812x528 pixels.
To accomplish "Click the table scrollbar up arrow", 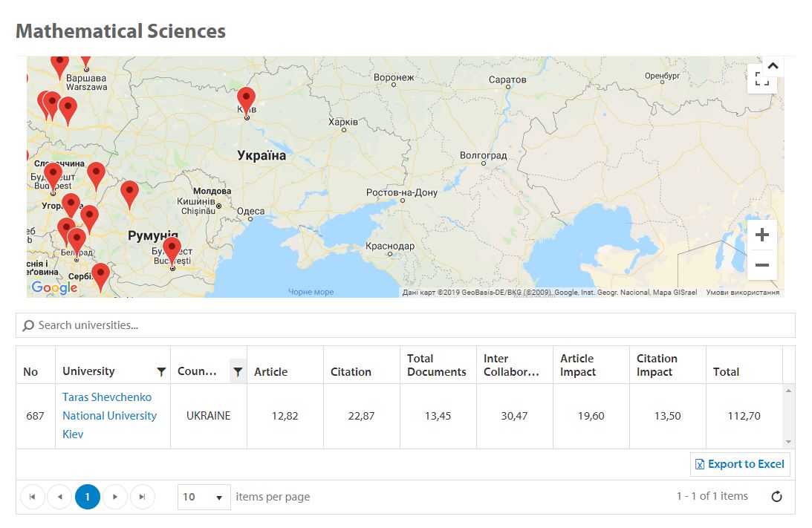I will pyautogui.click(x=788, y=391).
